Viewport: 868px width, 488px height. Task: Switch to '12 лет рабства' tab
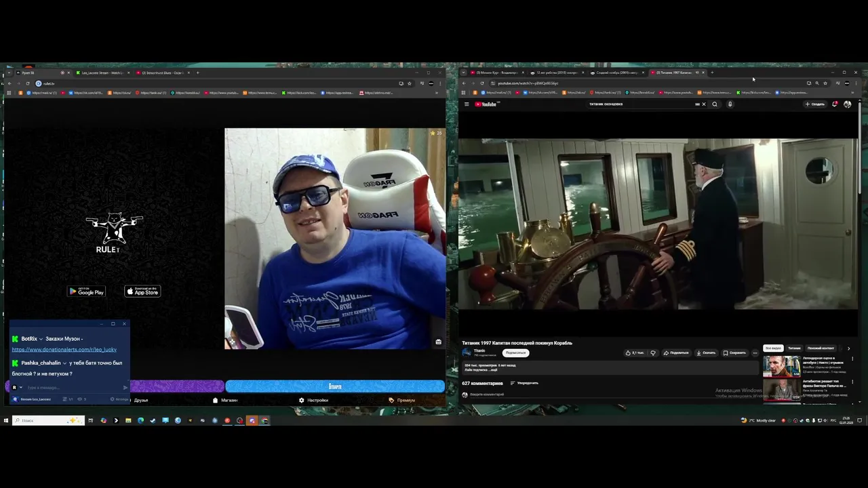pyautogui.click(x=557, y=73)
